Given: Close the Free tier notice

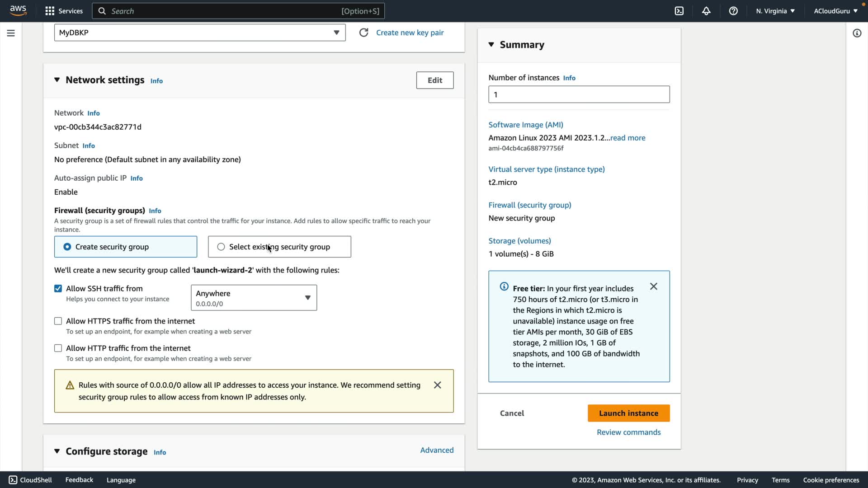Looking at the screenshot, I should pyautogui.click(x=653, y=286).
